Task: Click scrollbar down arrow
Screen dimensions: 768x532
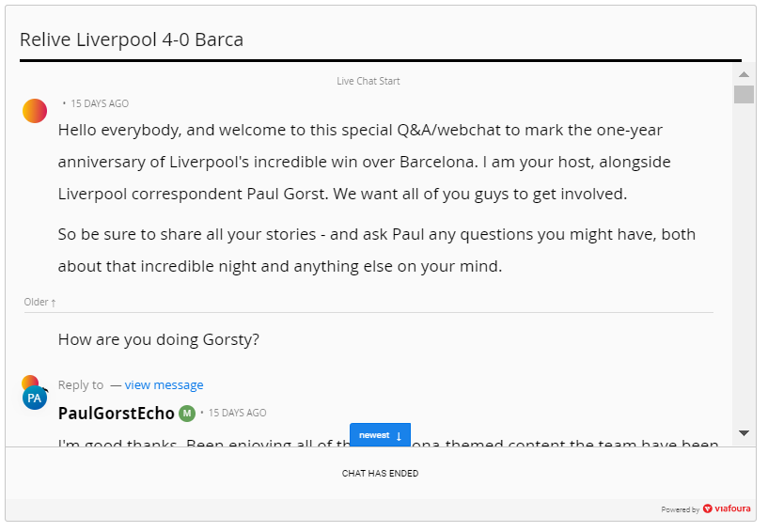Action: click(x=744, y=433)
